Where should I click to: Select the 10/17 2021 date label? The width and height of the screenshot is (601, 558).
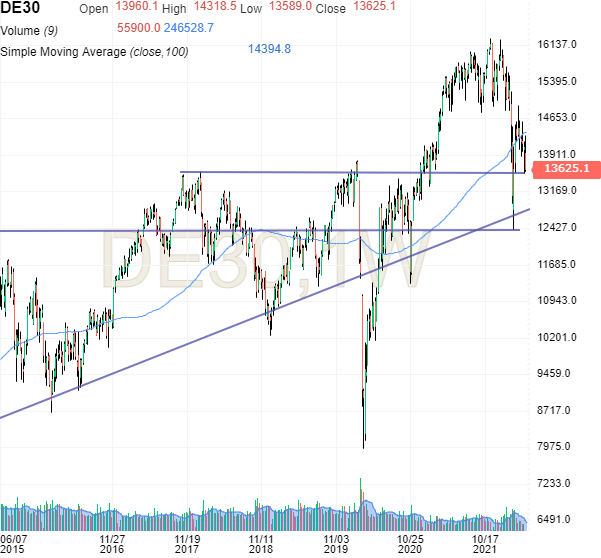coord(485,542)
